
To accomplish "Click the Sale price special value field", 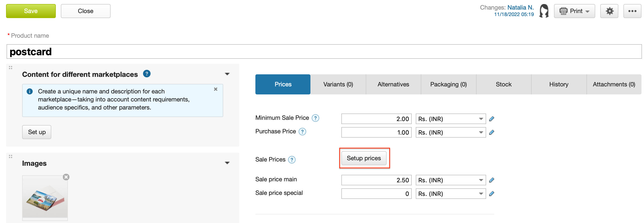I will tap(376, 194).
